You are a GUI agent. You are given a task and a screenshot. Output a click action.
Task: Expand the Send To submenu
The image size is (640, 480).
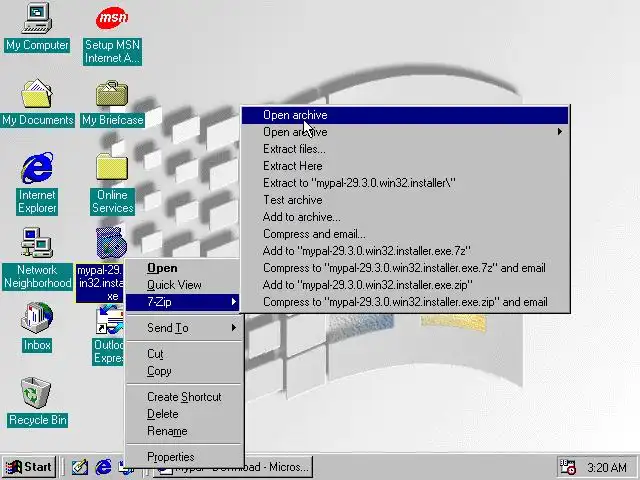tap(183, 328)
